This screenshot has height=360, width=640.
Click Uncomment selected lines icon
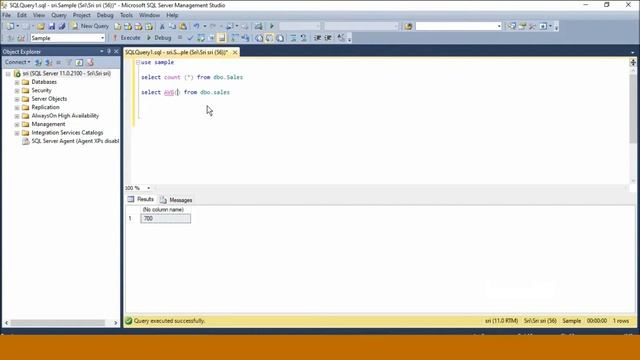(x=304, y=38)
